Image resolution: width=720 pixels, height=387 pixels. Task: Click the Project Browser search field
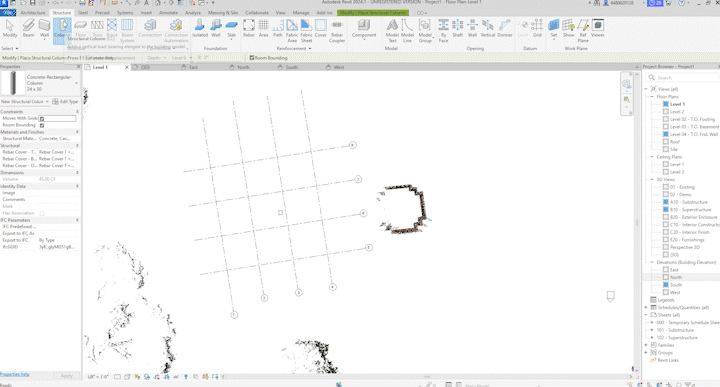tap(683, 78)
